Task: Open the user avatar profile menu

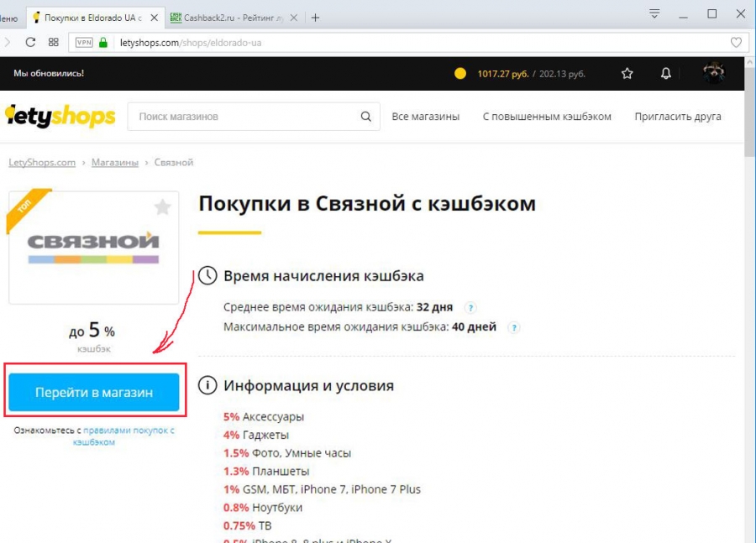Action: pos(713,73)
